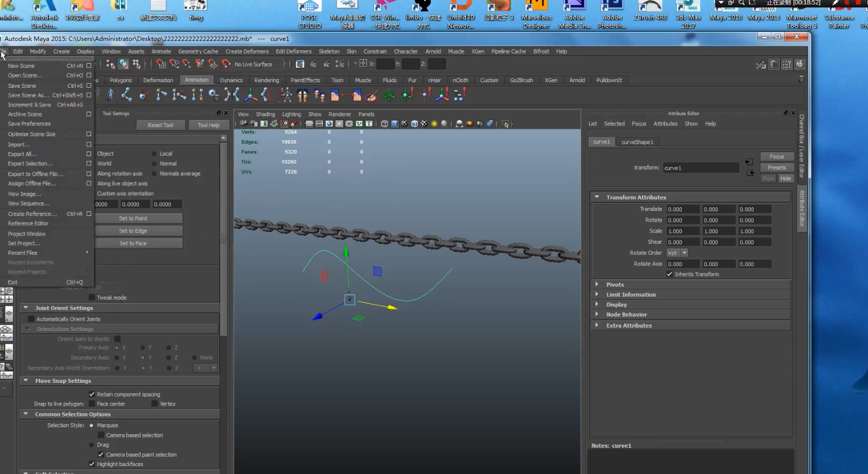Open the Rotate Order xyz dropdown
This screenshot has height=474, width=868.
tap(677, 253)
